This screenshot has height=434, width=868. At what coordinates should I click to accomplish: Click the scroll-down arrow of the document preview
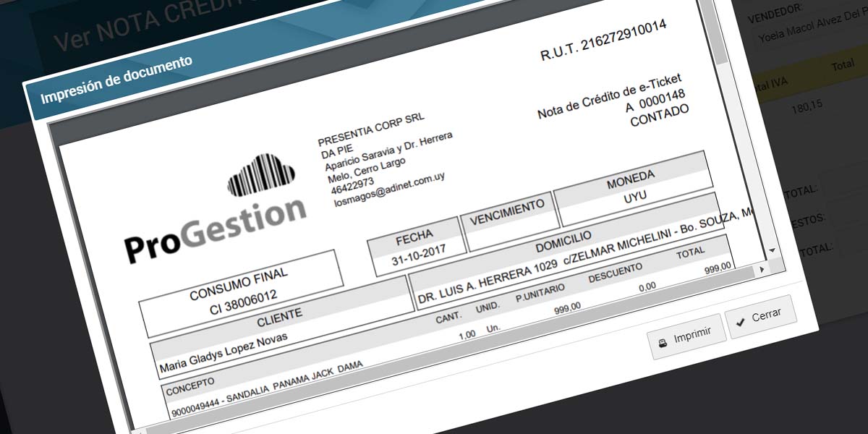[773, 250]
